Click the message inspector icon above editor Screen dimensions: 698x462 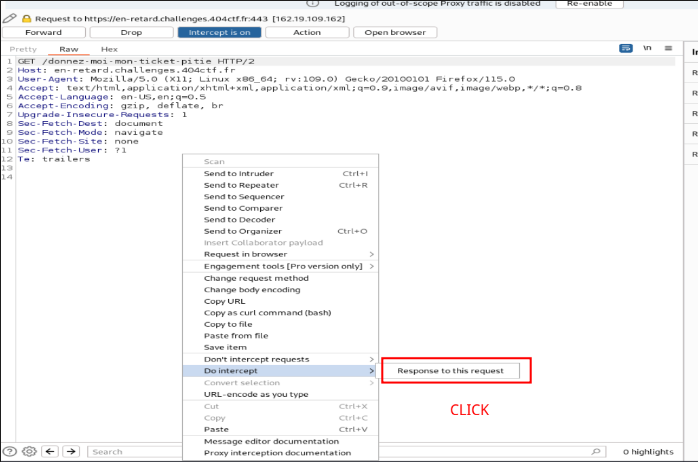pos(626,48)
